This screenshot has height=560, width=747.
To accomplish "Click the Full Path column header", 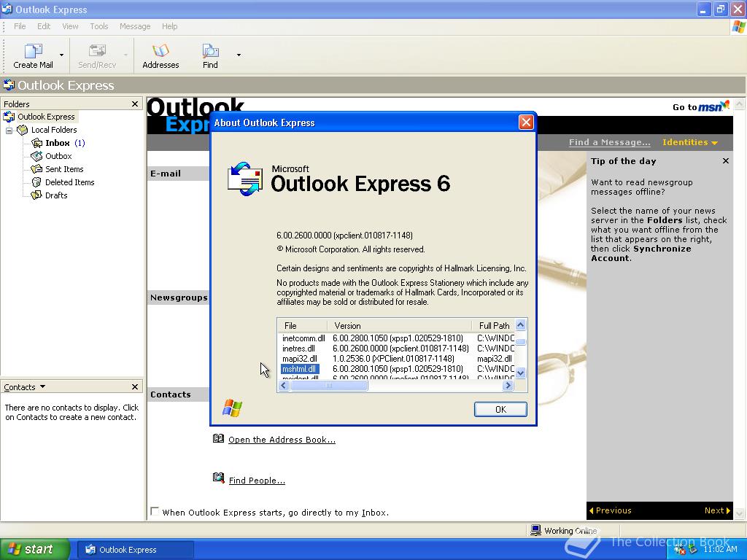I will 494,326.
